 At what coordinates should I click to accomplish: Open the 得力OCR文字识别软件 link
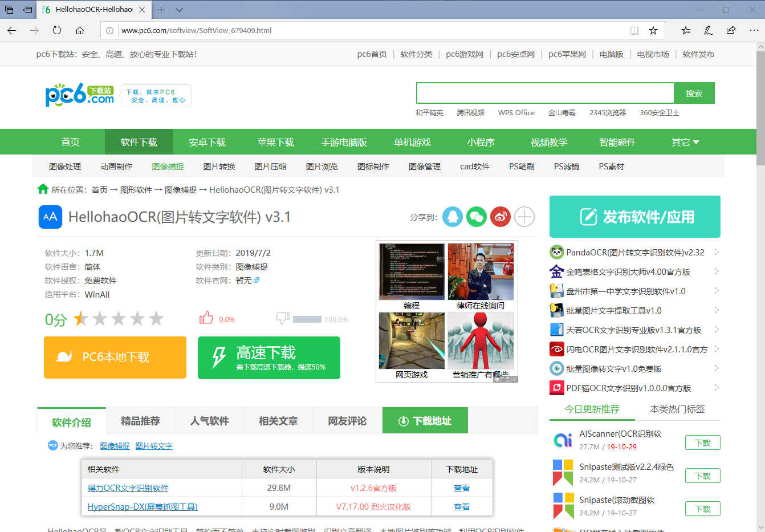(x=128, y=488)
